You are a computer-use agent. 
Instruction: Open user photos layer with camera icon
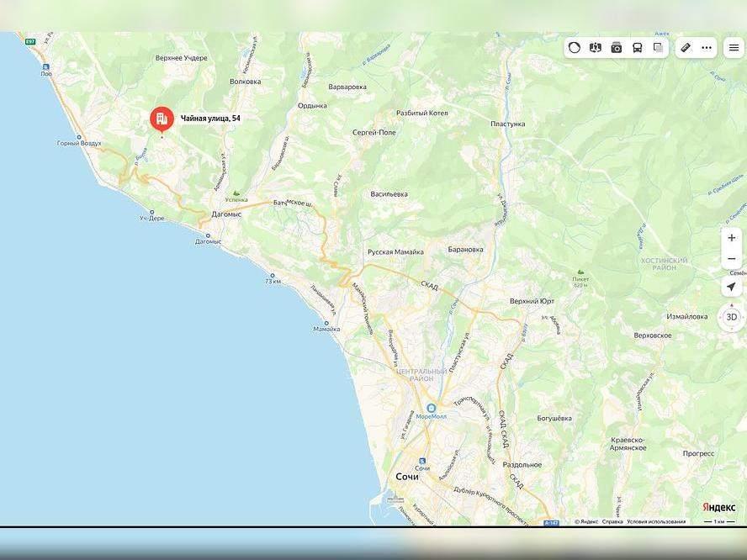[x=617, y=48]
